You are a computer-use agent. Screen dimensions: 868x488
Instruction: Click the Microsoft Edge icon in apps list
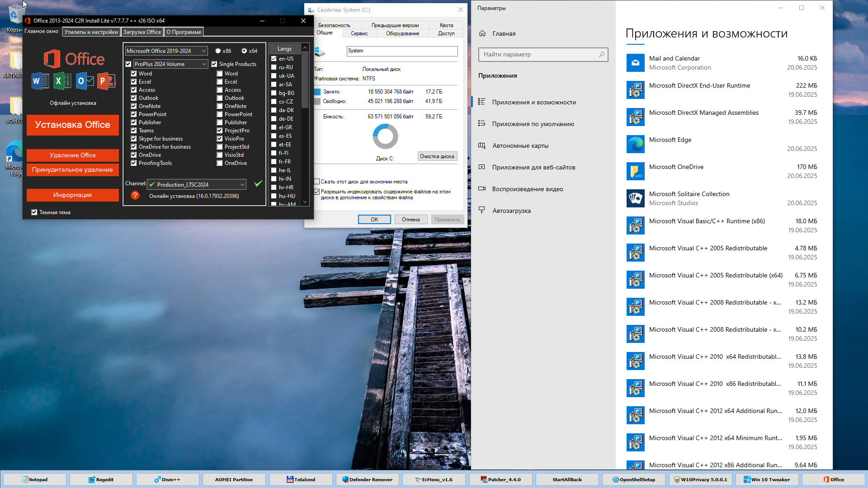(636, 144)
